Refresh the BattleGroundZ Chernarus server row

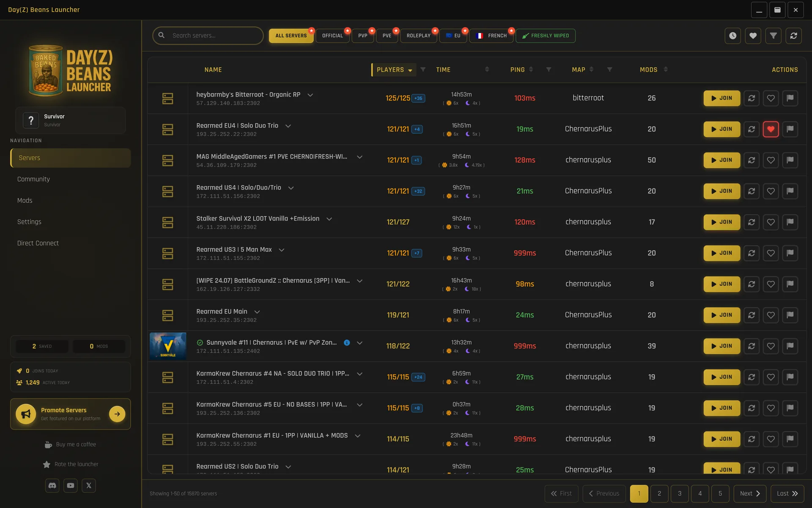tap(752, 284)
